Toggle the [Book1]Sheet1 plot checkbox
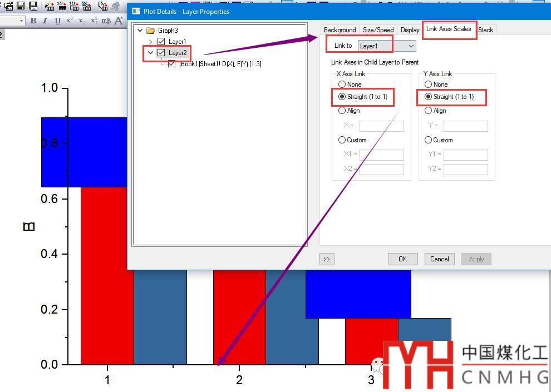The image size is (551, 392). (x=172, y=64)
